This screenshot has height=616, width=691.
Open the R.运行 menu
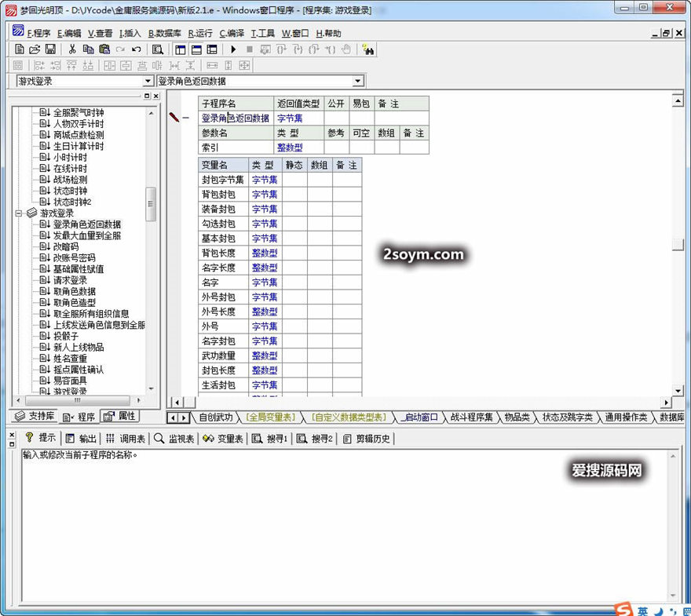point(200,34)
